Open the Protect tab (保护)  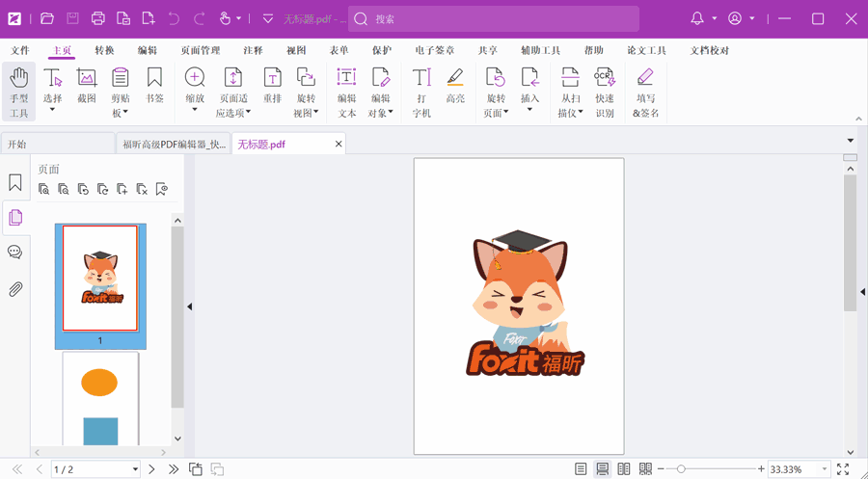[382, 50]
